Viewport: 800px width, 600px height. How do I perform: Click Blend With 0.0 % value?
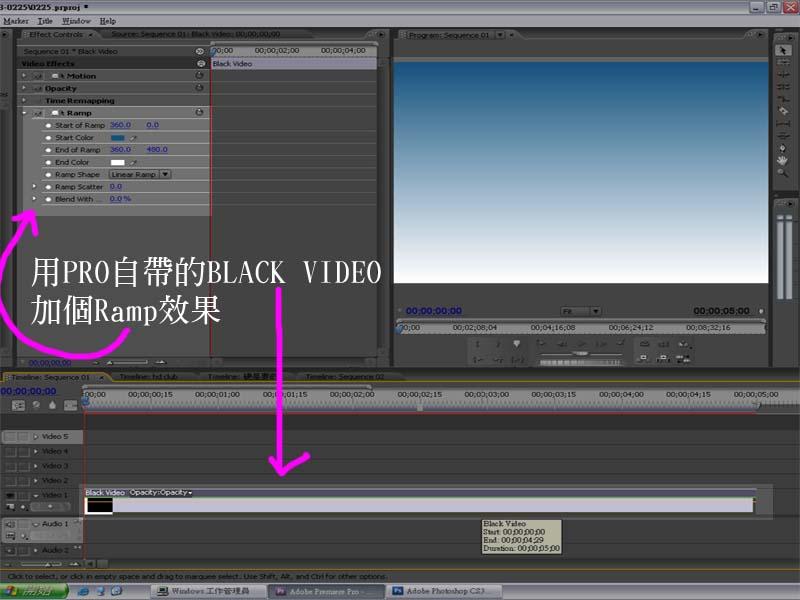120,199
